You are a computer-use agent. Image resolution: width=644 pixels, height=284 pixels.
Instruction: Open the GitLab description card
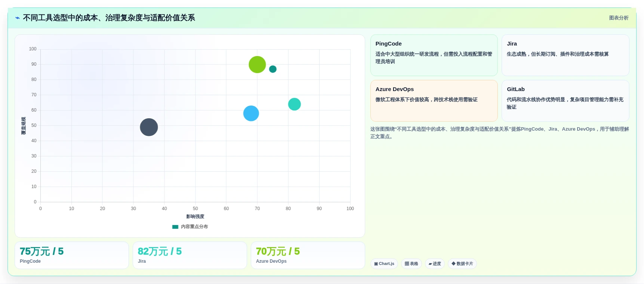(x=565, y=101)
